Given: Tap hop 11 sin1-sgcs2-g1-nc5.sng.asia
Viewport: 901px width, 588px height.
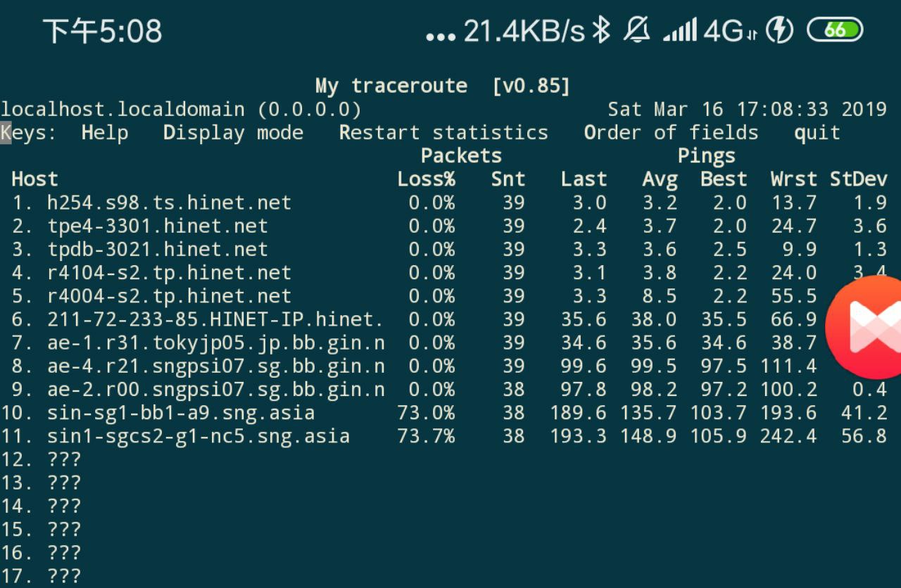Looking at the screenshot, I should 198,436.
